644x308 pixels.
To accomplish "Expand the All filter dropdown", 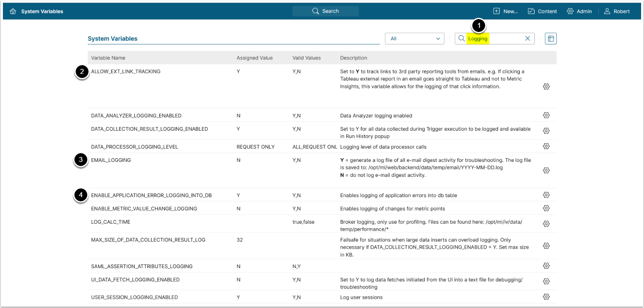I will pos(415,39).
